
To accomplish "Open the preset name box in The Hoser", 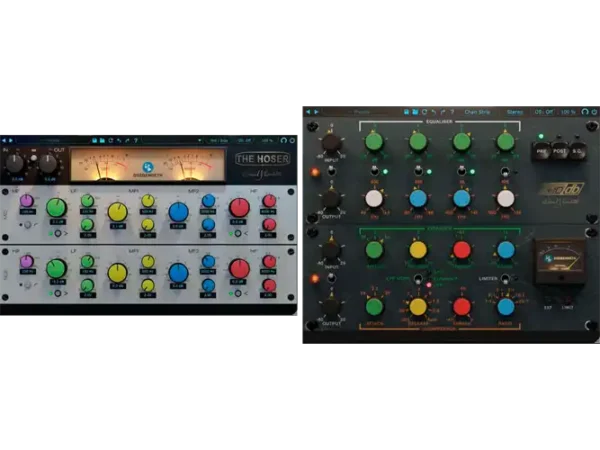I will pos(53,140).
